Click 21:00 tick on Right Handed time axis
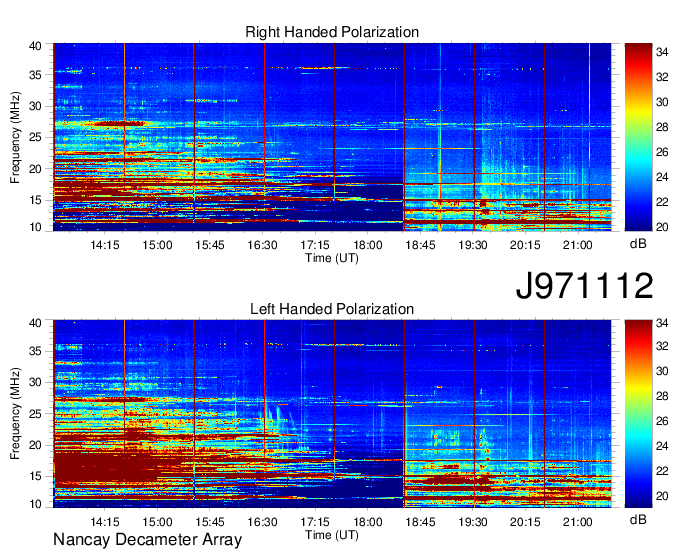The height and width of the screenshot is (552, 680). pyautogui.click(x=578, y=245)
